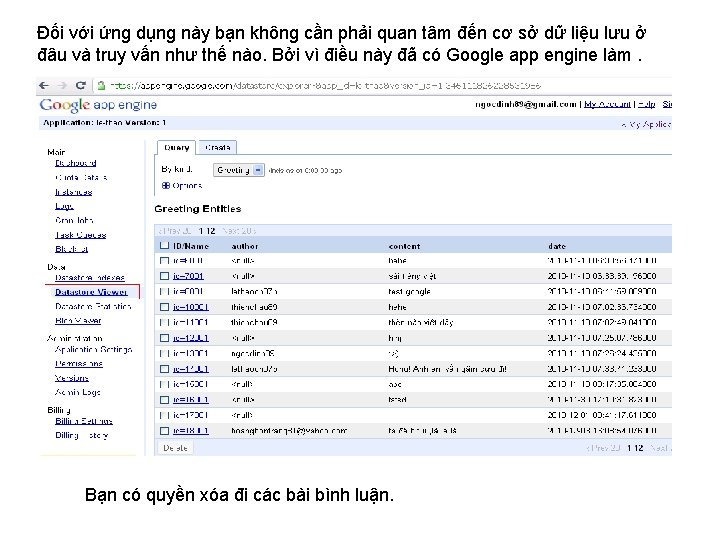
Task: Open Datastore Indexes in the sidebar
Action: 90,278
